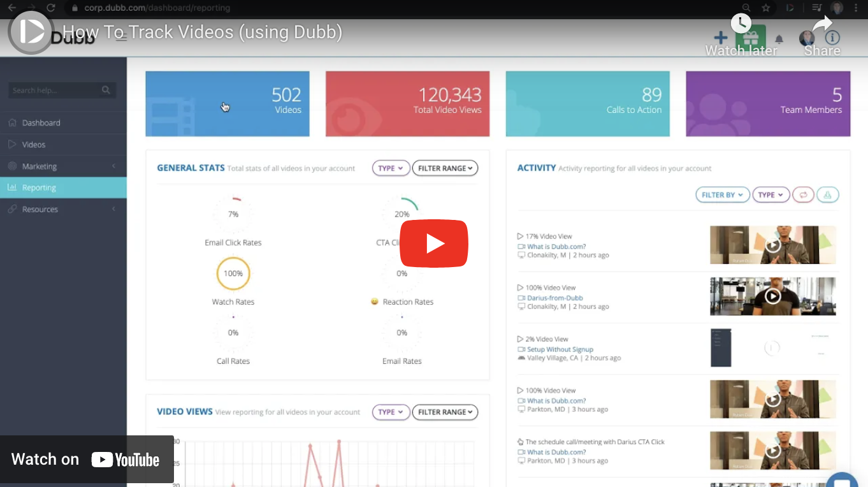The width and height of the screenshot is (868, 487).
Task: Click the browser back arrow
Action: 11,8
